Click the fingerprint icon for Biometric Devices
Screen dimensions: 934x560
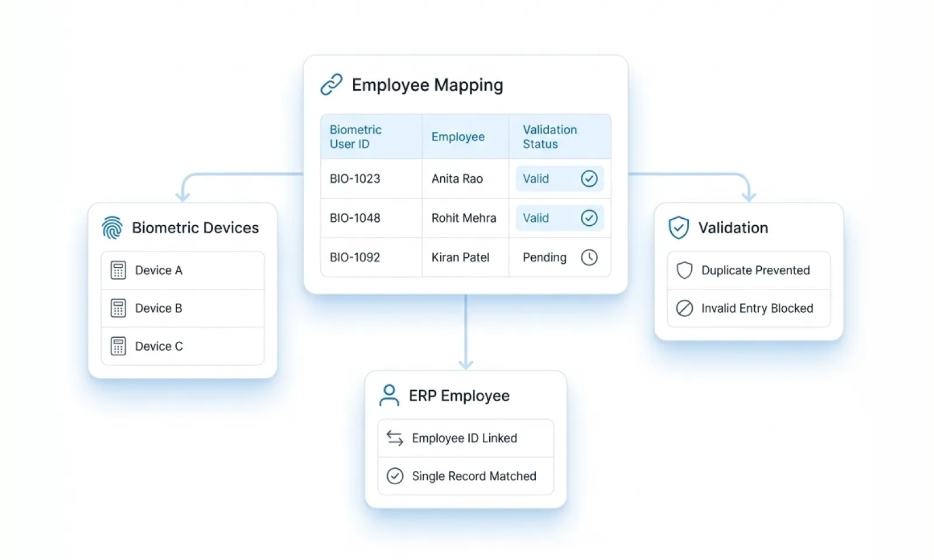pyautogui.click(x=112, y=228)
